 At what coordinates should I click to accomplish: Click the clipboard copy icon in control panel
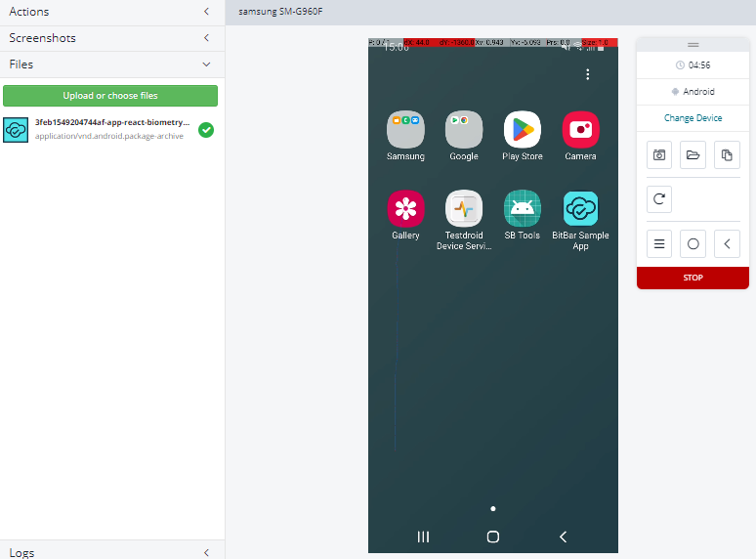pyautogui.click(x=726, y=155)
